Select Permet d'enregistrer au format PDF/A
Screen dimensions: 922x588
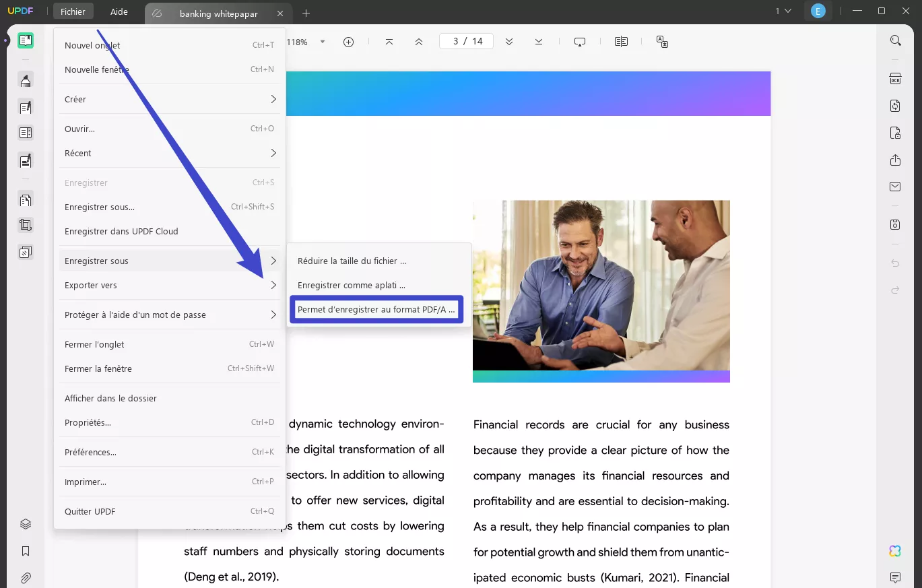pos(376,308)
